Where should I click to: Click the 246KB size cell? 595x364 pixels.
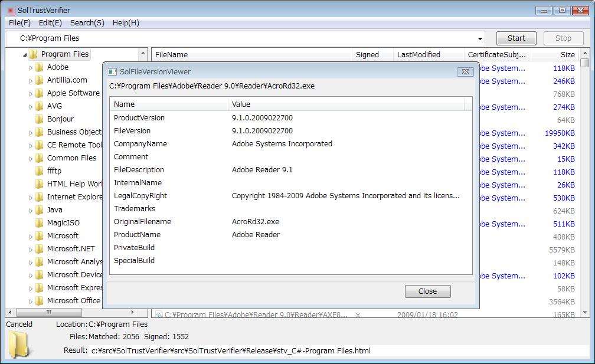(564, 81)
